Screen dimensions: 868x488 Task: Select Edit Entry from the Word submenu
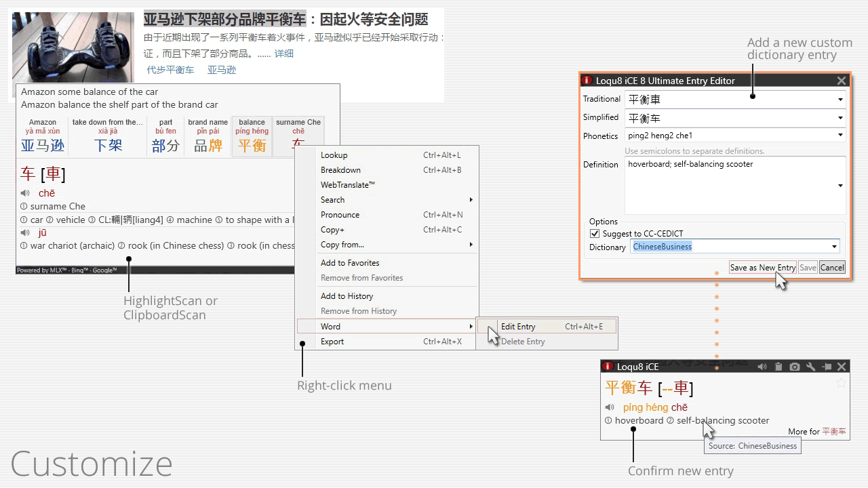(517, 326)
